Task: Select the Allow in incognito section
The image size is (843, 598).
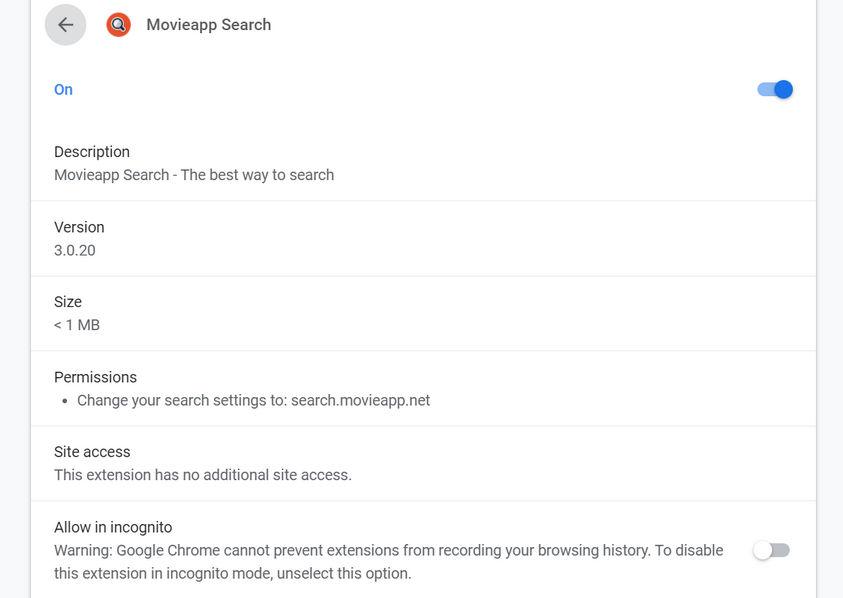Action: (x=110, y=526)
